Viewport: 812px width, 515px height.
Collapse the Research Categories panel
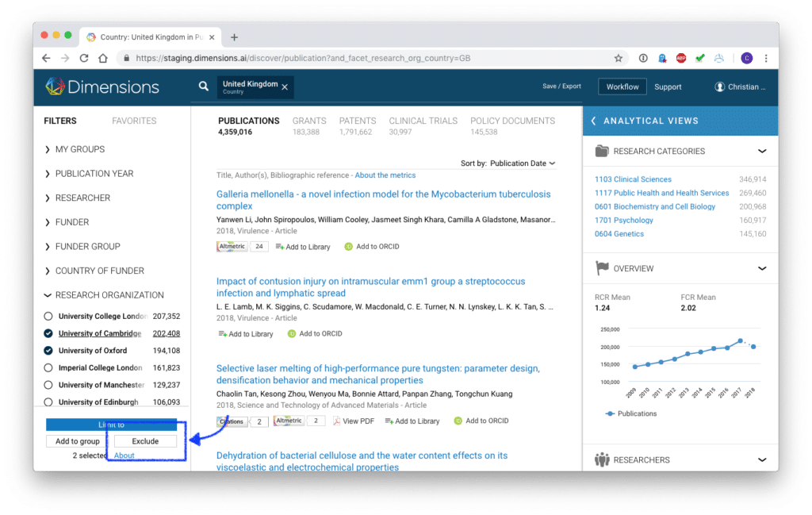tap(762, 151)
